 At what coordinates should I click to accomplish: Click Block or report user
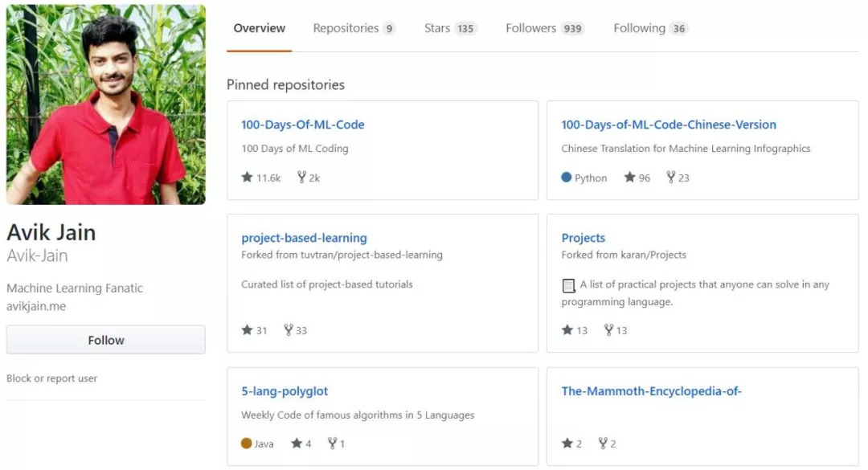51,378
